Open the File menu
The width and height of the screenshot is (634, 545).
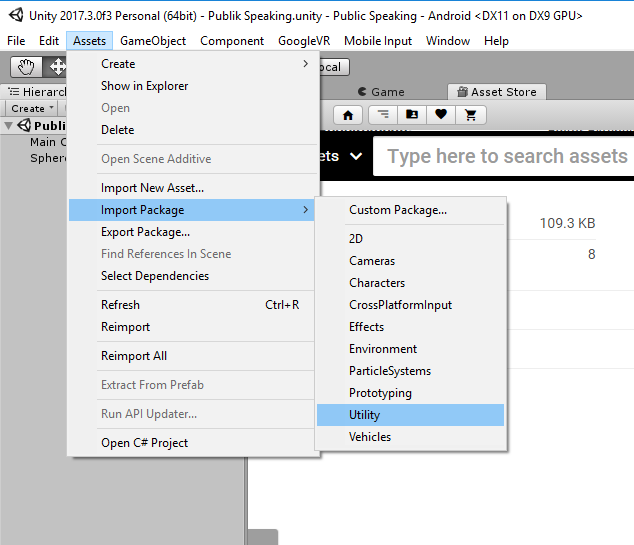[16, 41]
